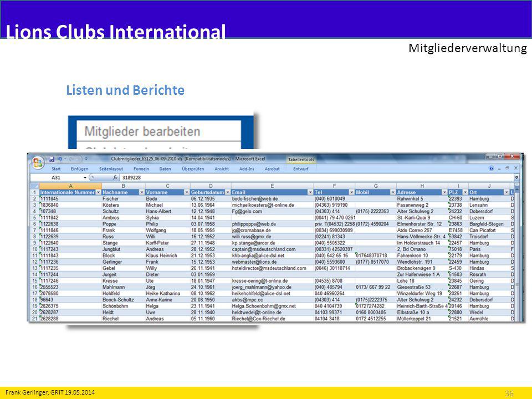This screenshot has height=399, width=532.
Task: Open the Überprüfen ribbon tab
Action: pos(193,168)
